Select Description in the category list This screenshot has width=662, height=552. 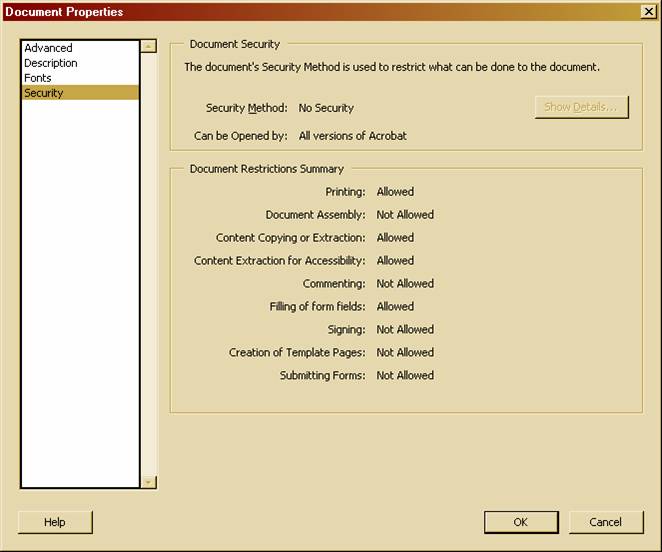[51, 63]
